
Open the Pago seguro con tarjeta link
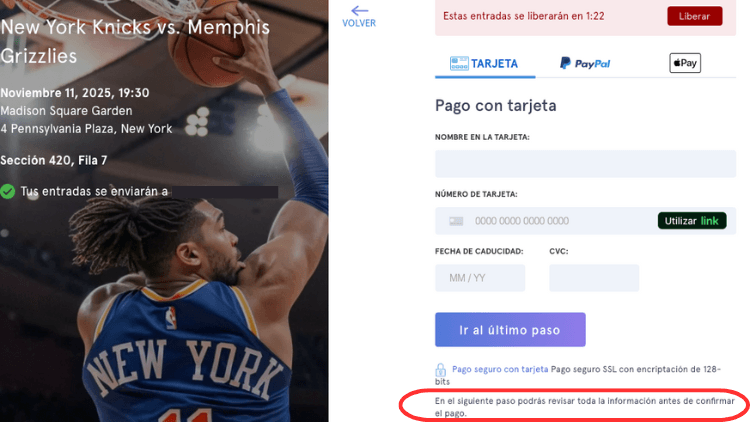pos(500,369)
